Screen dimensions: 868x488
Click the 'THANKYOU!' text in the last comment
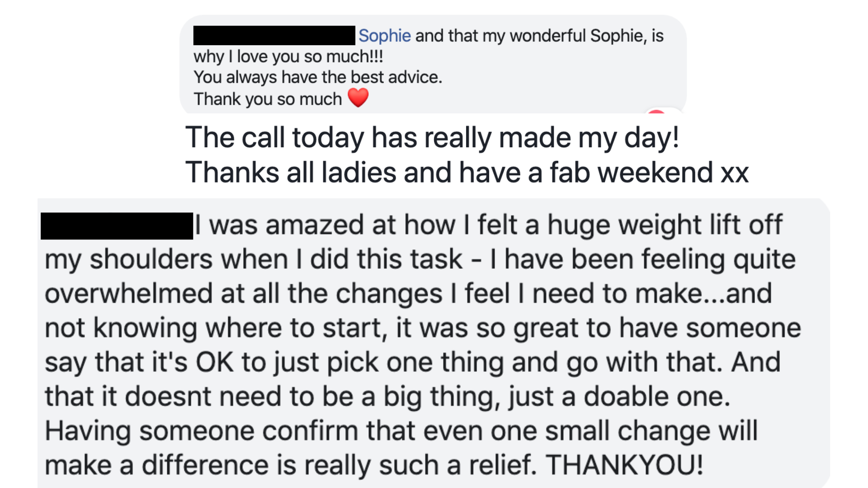pos(624,465)
